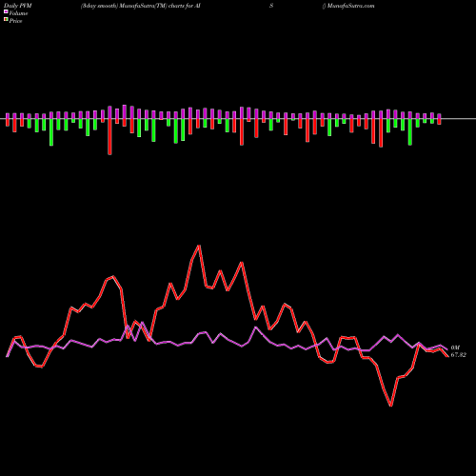Click the longest downward red histogram bar
Screen dimensions: 476x476
tap(109, 136)
